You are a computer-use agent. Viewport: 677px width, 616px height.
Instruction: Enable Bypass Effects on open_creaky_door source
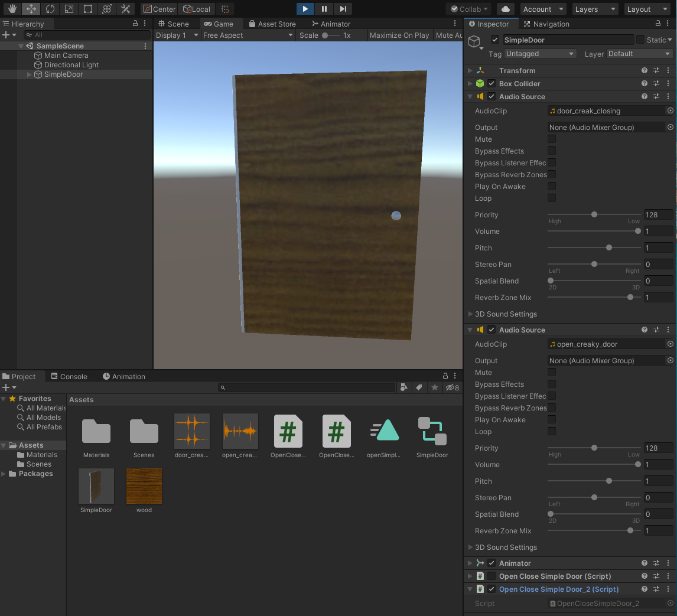coord(552,384)
